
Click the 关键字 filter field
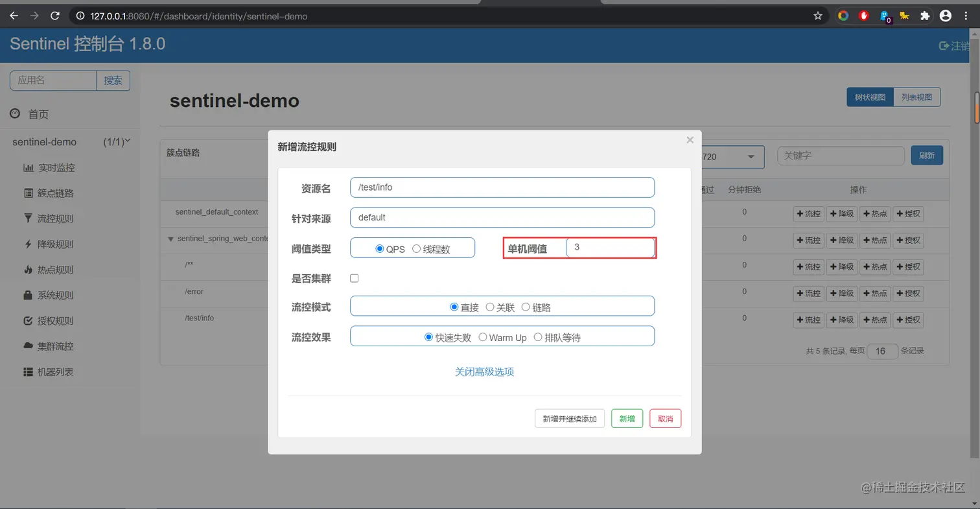pyautogui.click(x=841, y=156)
